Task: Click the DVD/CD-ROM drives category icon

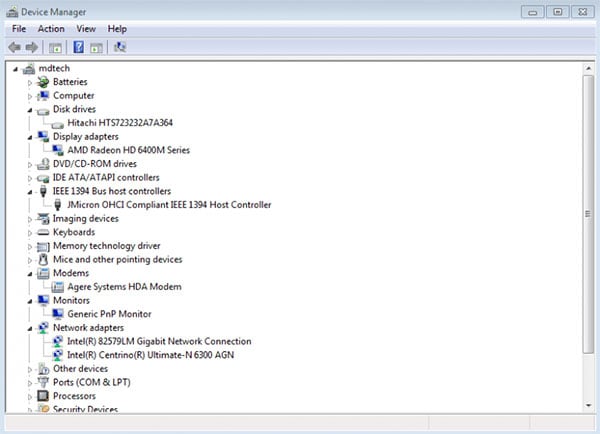Action: 43,164
